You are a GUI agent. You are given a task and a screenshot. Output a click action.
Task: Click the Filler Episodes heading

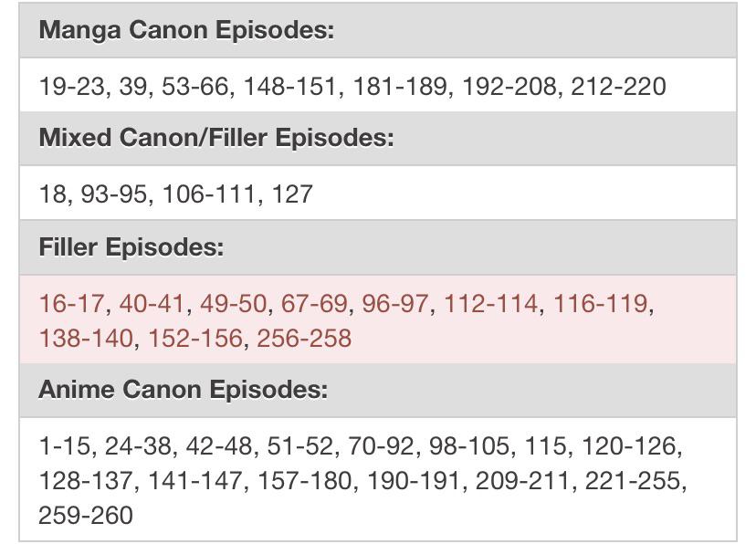(131, 247)
